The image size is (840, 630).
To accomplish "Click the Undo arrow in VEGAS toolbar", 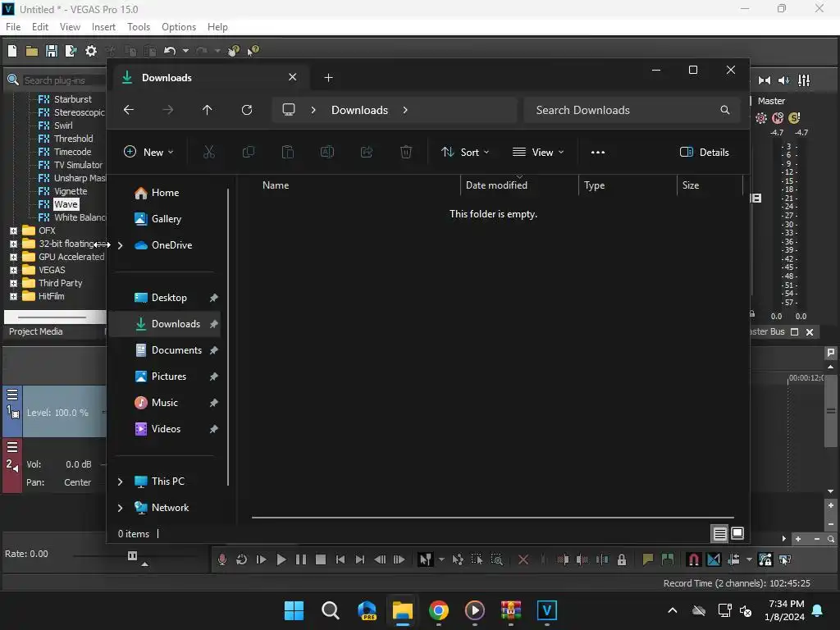I will pyautogui.click(x=170, y=51).
